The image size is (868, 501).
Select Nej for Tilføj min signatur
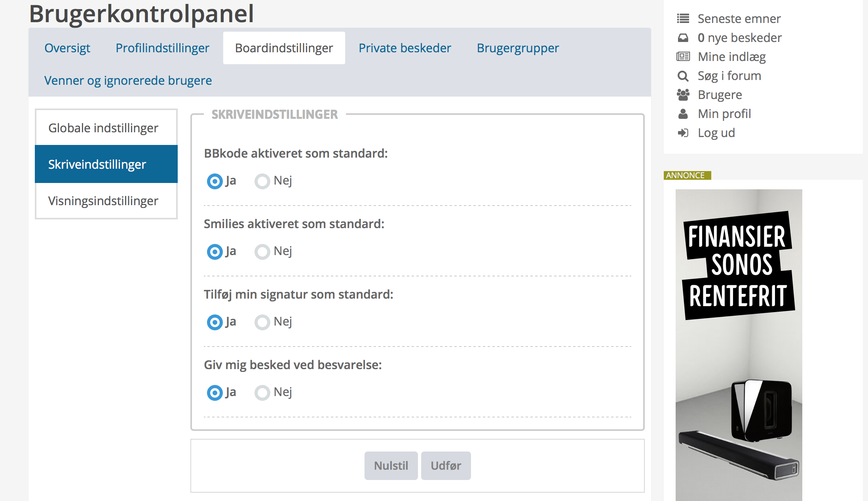(x=262, y=322)
